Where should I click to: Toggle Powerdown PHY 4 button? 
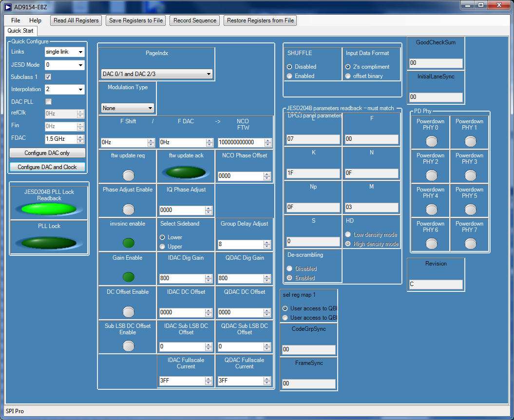point(431,210)
